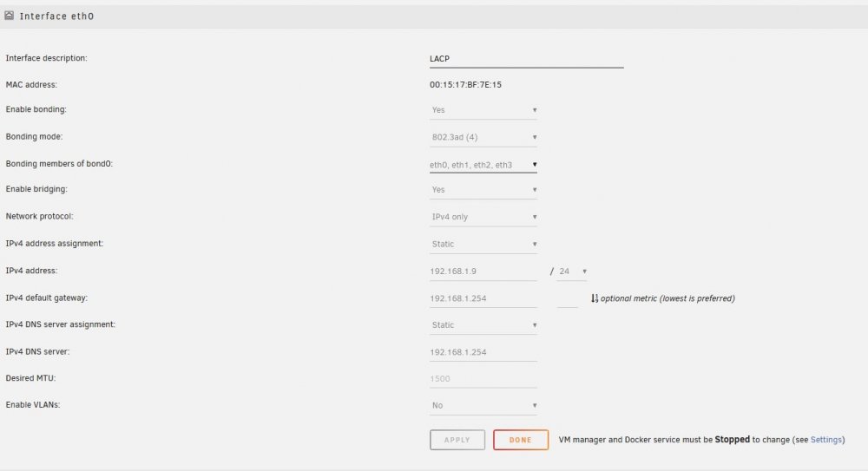This screenshot has width=868, height=471.
Task: Open the Enable bridging dropdown
Action: tap(483, 190)
